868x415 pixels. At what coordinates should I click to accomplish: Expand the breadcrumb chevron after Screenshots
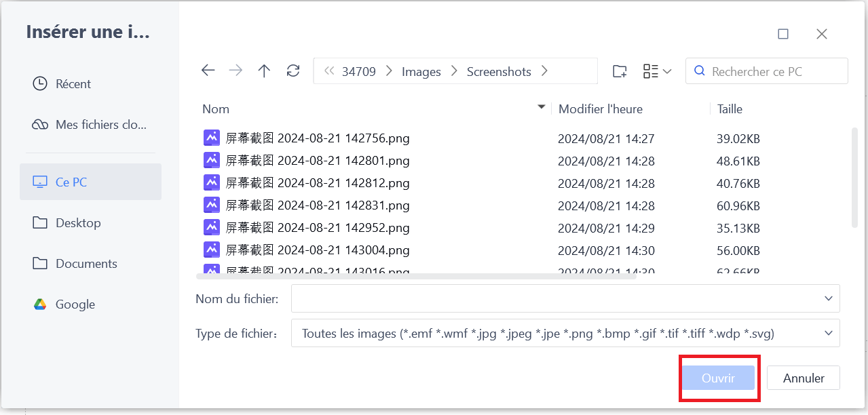(x=544, y=71)
